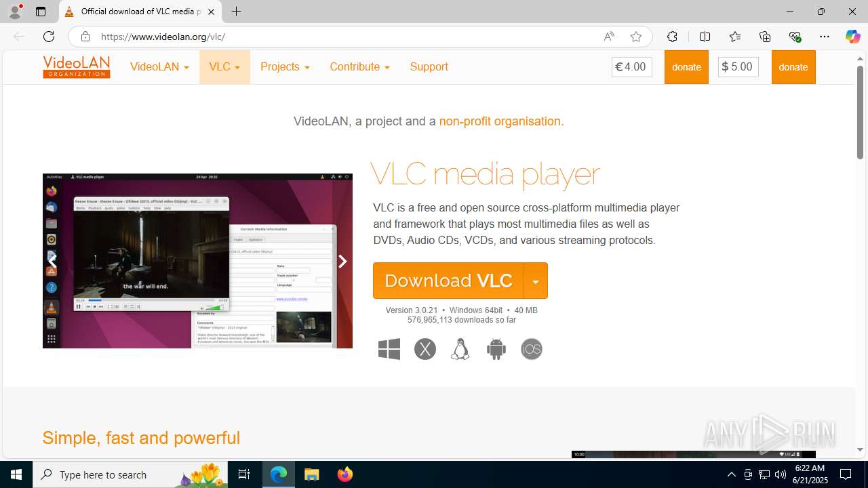868x488 pixels.
Task: Expand the VideoLAN menu
Action: coord(159,67)
